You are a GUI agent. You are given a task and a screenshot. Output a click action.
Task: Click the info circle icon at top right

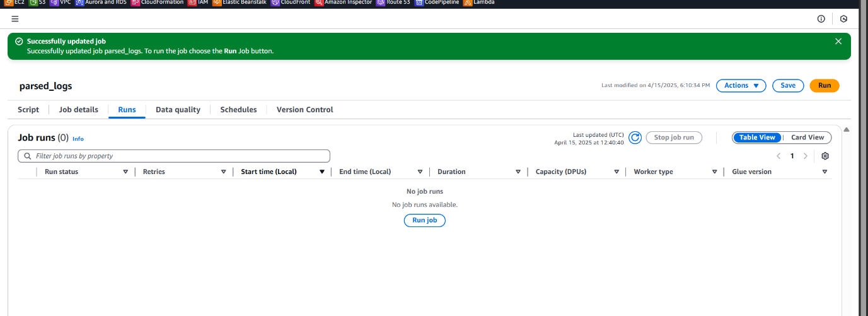(x=821, y=19)
